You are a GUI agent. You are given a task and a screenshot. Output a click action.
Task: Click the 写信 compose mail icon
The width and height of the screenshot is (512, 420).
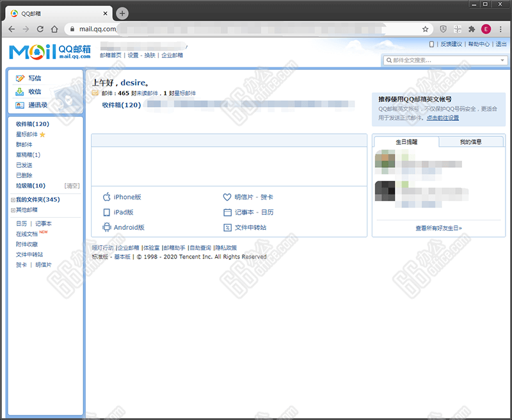tap(20, 78)
